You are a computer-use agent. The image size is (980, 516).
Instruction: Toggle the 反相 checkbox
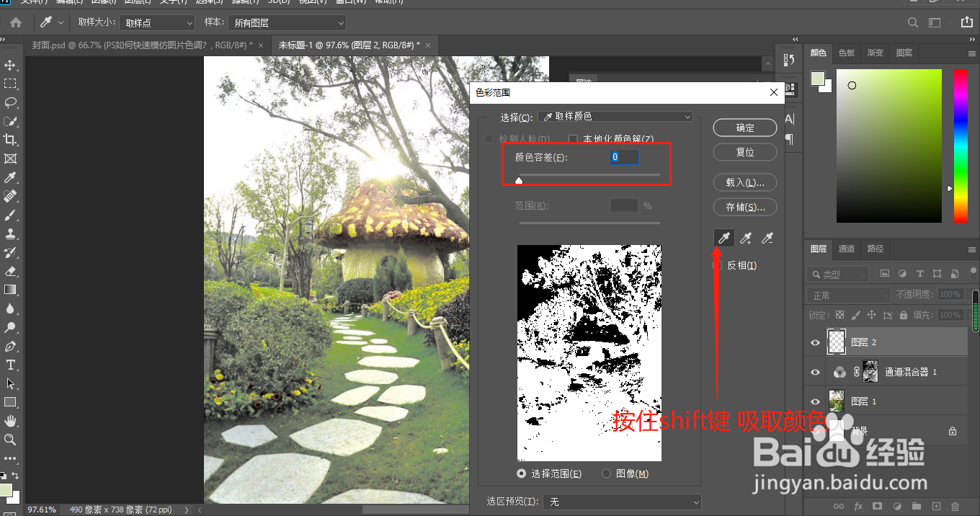pyautogui.click(x=718, y=266)
